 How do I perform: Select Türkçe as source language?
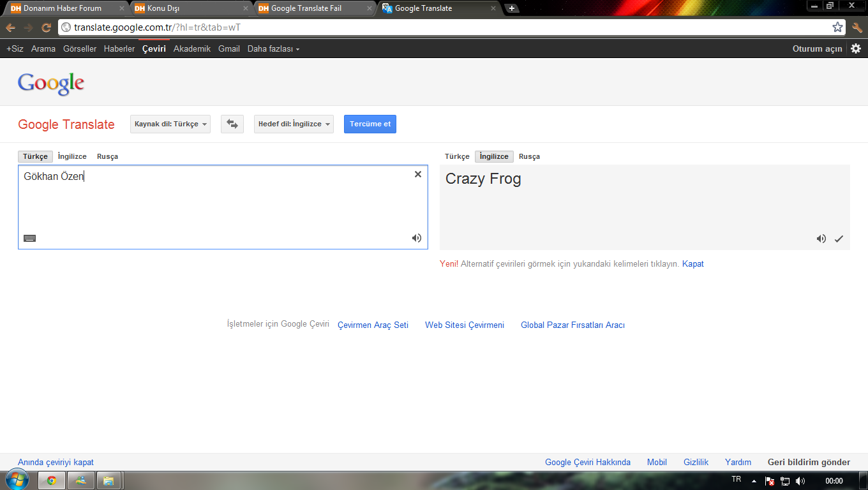36,156
